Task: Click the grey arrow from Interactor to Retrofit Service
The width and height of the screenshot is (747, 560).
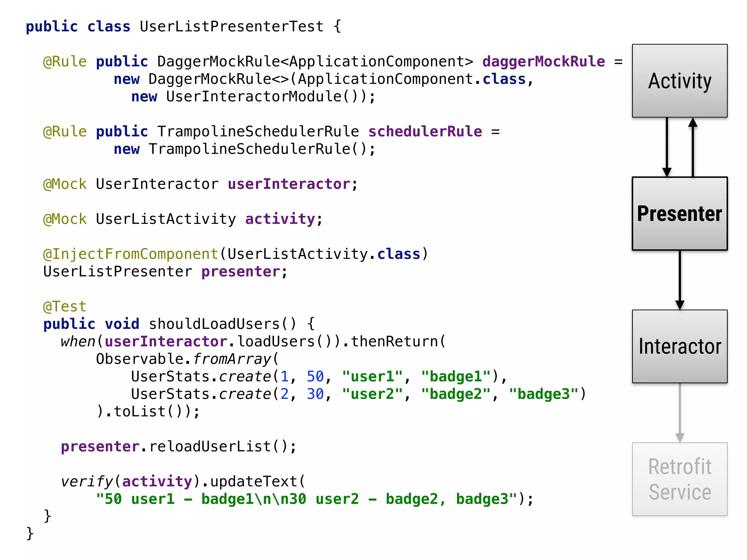Action: [x=680, y=413]
